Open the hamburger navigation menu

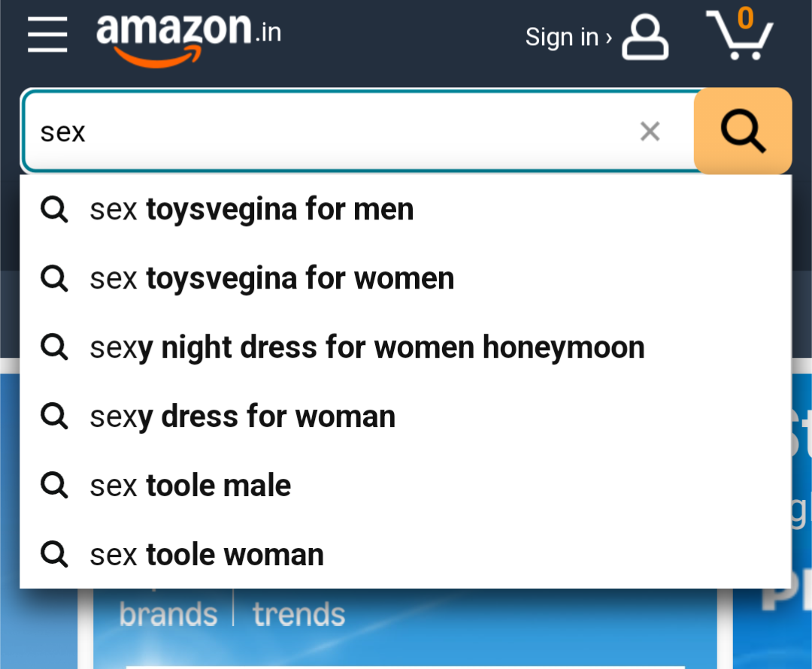tap(47, 35)
